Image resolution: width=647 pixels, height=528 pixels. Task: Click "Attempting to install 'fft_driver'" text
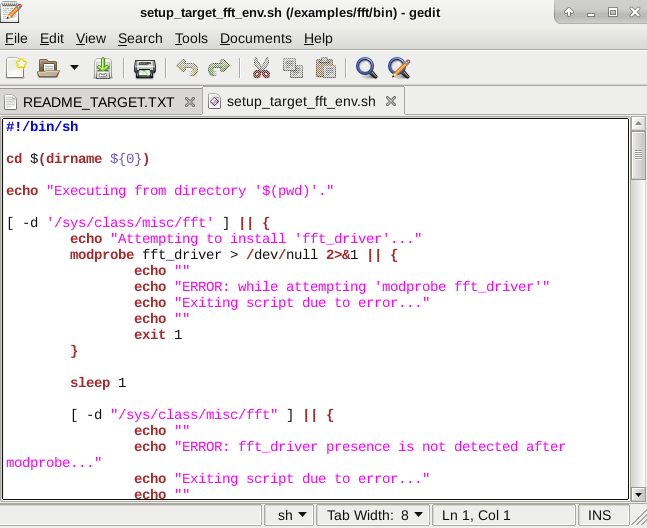266,238
